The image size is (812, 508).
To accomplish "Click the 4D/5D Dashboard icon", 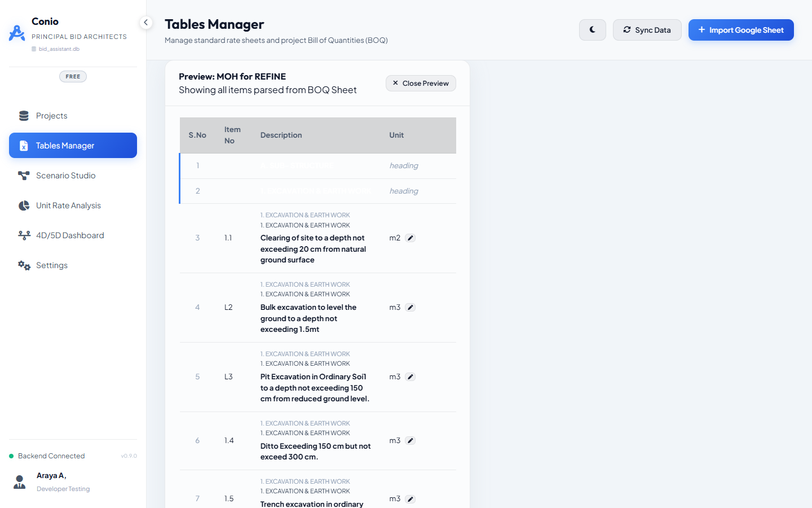I will 24,235.
